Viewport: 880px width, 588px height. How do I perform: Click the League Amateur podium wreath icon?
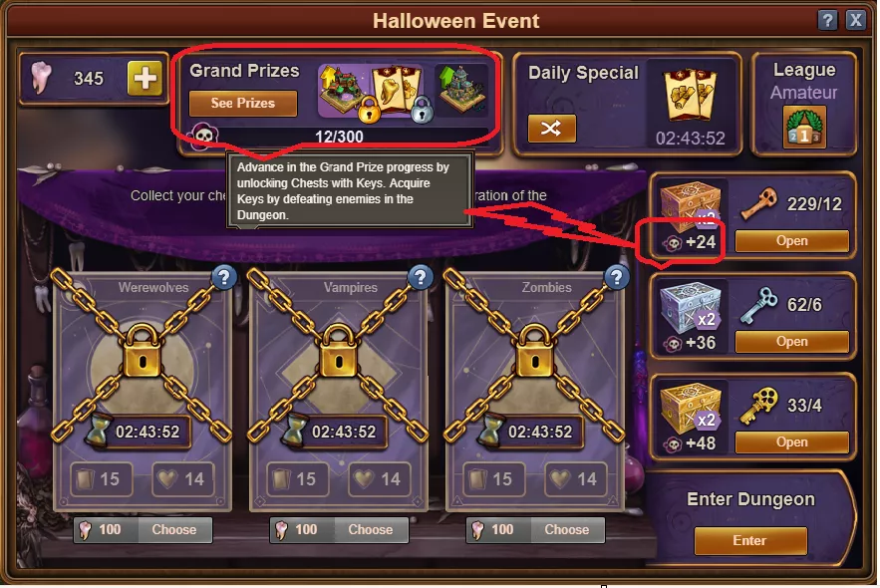click(803, 128)
